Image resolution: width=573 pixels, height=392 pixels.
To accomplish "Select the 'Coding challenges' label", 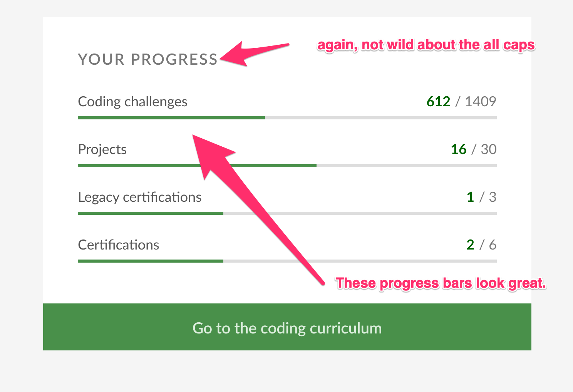I will point(132,101).
